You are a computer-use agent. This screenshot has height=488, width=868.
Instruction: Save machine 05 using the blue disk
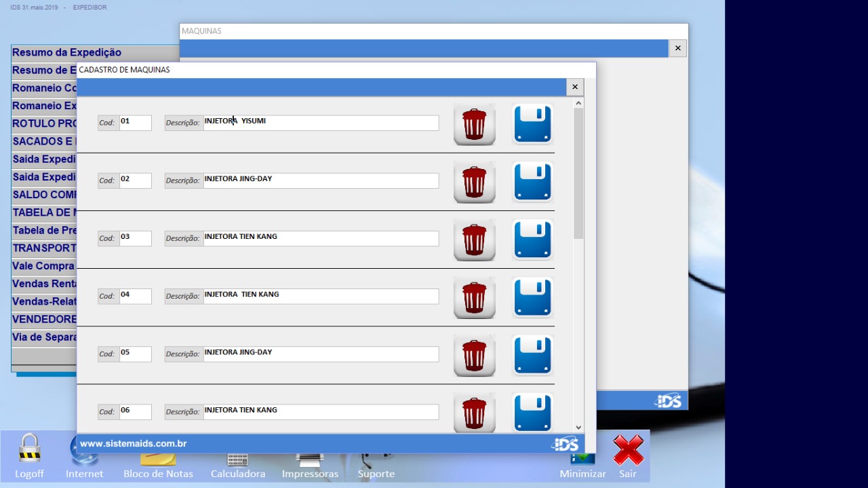(533, 355)
